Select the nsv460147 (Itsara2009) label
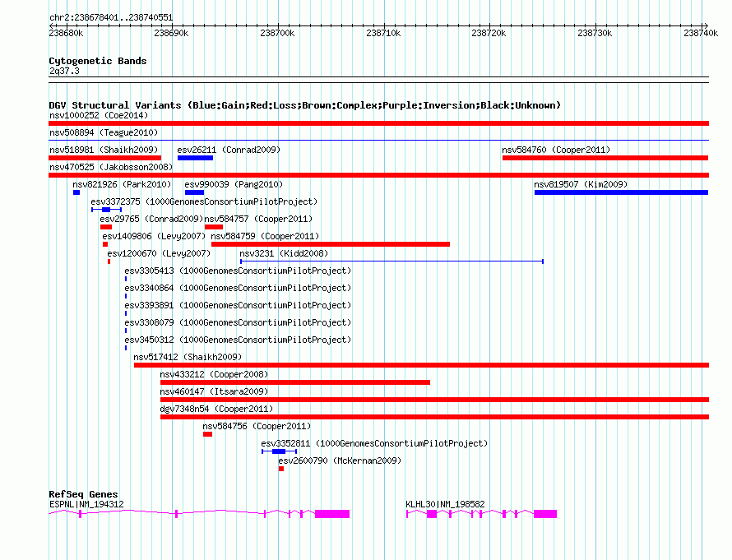 215,391
